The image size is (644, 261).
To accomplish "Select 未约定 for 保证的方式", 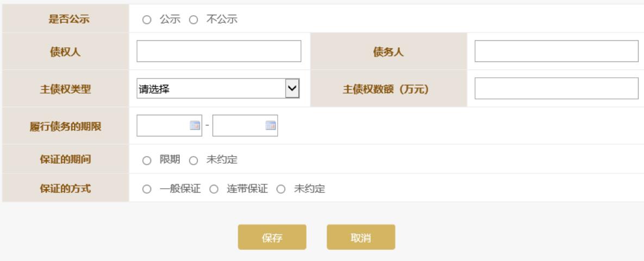I will pyautogui.click(x=281, y=189).
